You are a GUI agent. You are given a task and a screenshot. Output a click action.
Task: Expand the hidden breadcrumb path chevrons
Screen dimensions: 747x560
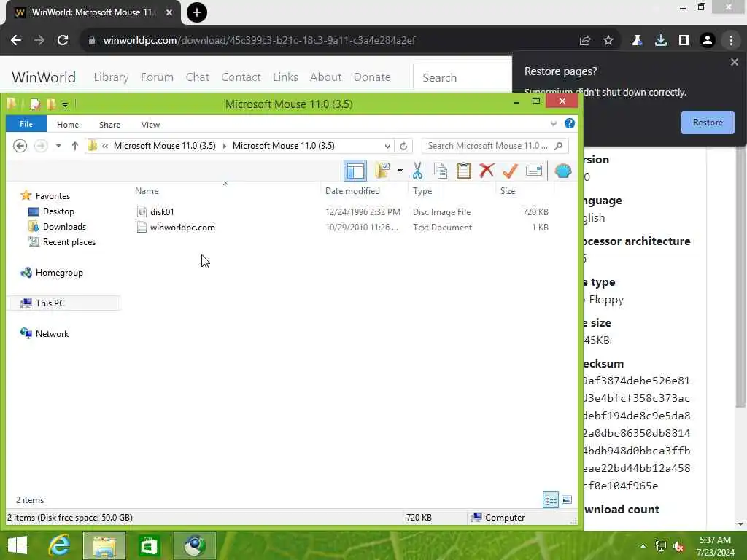click(x=105, y=146)
